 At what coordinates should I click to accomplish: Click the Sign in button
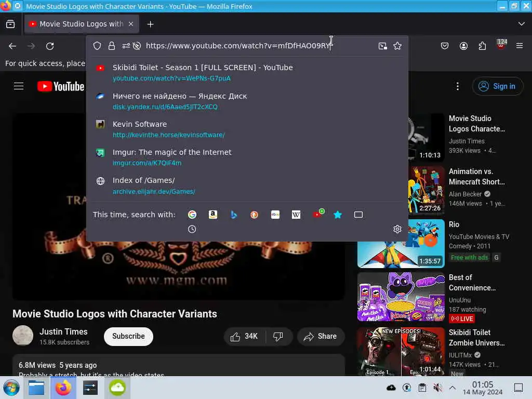click(497, 86)
